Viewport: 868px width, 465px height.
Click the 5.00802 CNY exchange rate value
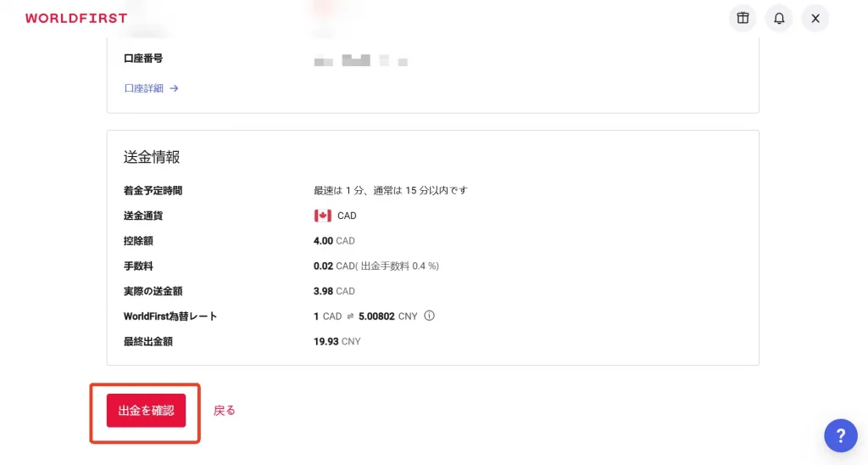pyautogui.click(x=388, y=317)
